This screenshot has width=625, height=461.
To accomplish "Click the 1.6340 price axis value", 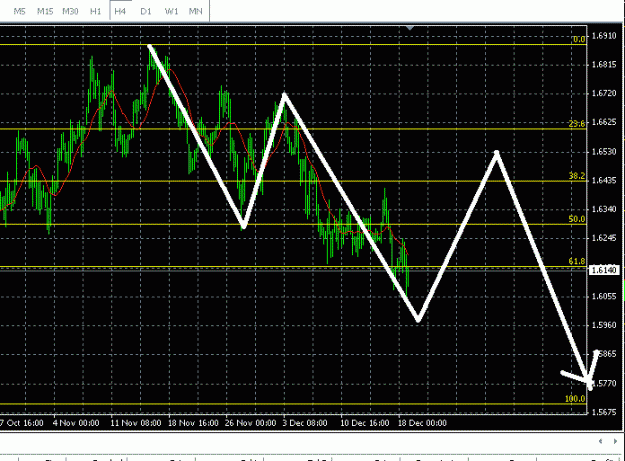I will coord(604,209).
